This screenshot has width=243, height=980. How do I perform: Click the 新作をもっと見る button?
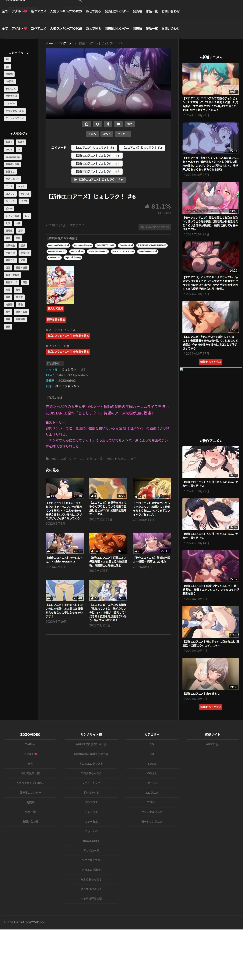coord(211,707)
